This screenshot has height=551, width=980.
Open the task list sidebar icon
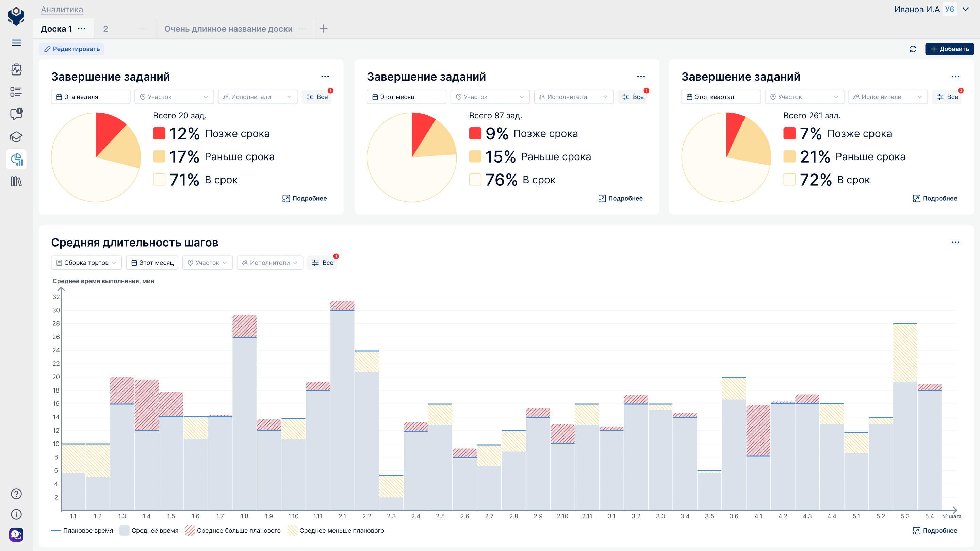(x=16, y=91)
